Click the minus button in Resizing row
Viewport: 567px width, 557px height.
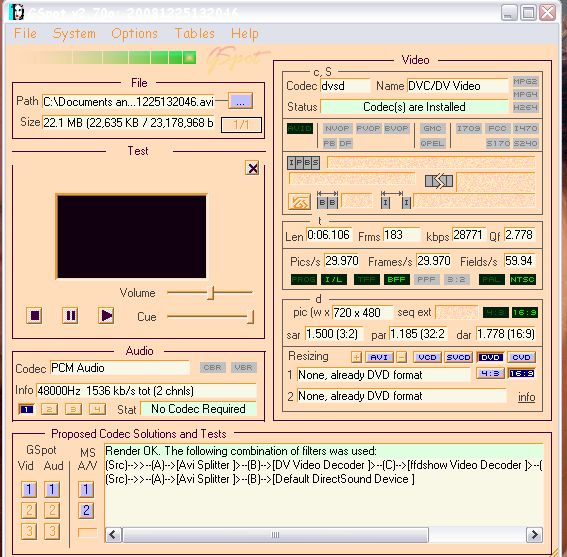click(x=401, y=357)
